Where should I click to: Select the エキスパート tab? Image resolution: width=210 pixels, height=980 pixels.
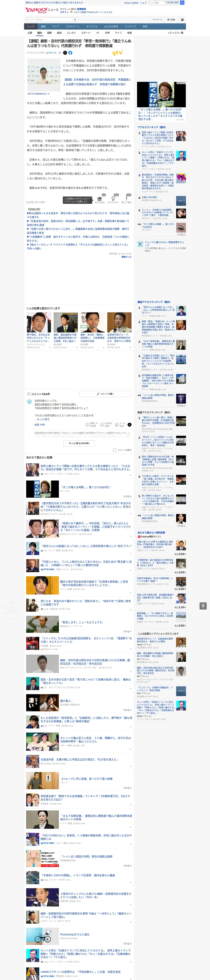click(72, 26)
